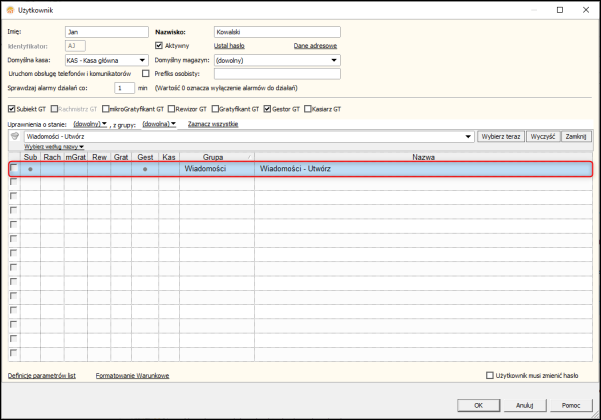Click the Anuluj button
The height and width of the screenshot is (420, 601).
point(525,405)
